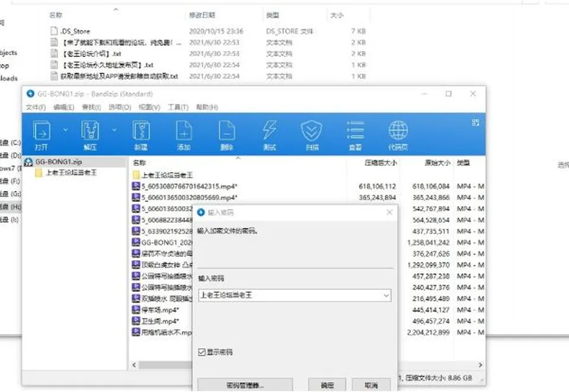Screen dimensions: 569x392
Task: Select file 5_6053080766701642315.mp4
Action: (x=189, y=187)
